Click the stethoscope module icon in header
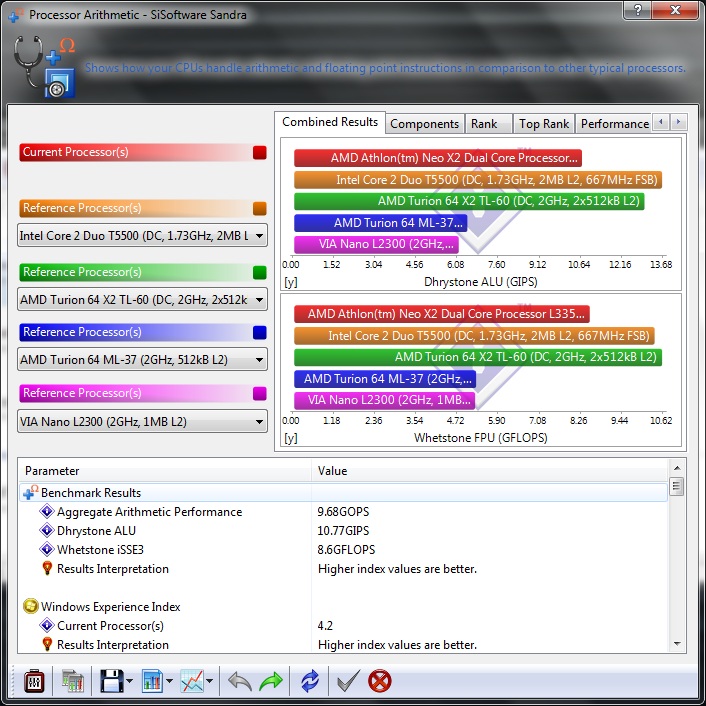The image size is (706, 706). [44, 67]
